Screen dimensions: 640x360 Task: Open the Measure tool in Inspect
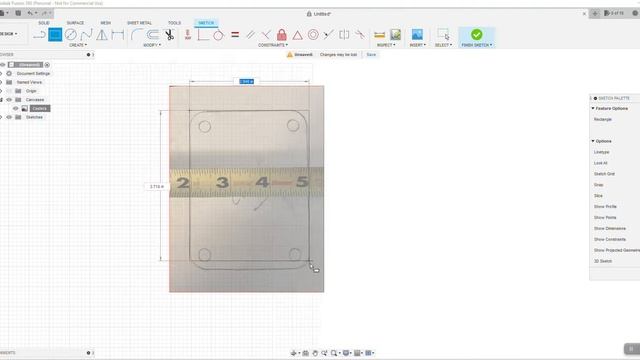tap(380, 35)
